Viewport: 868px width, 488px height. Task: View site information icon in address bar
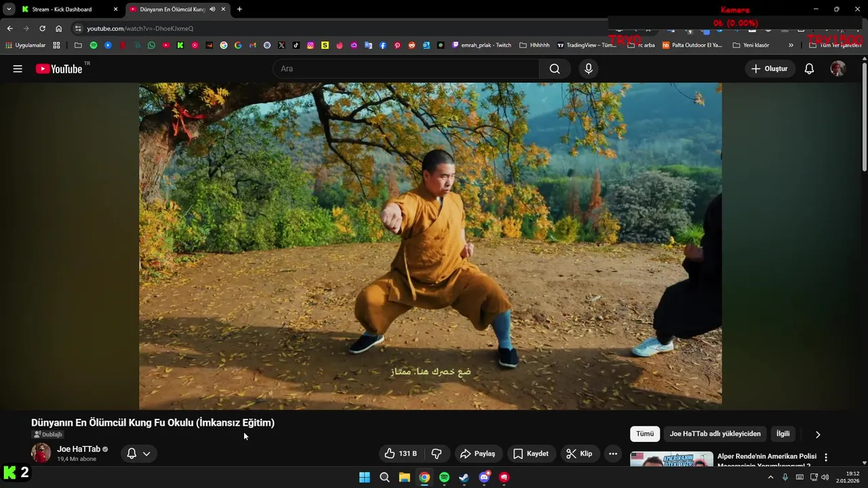click(x=78, y=28)
